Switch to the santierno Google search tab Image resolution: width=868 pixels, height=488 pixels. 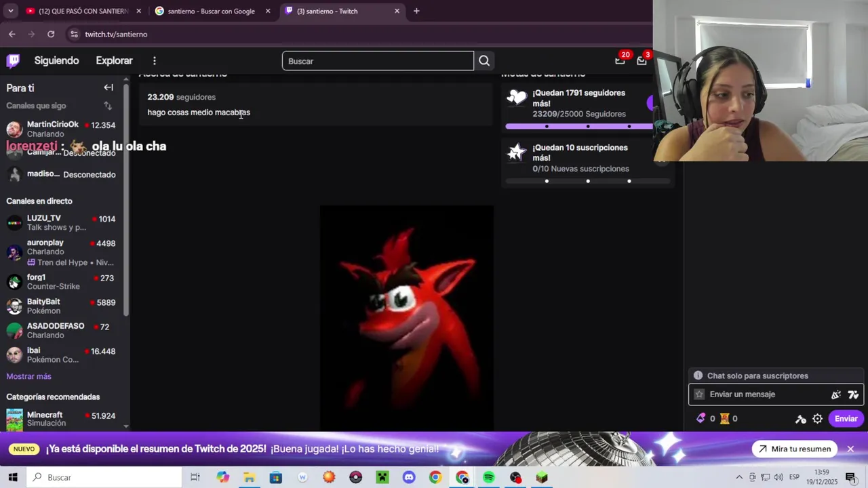(212, 11)
